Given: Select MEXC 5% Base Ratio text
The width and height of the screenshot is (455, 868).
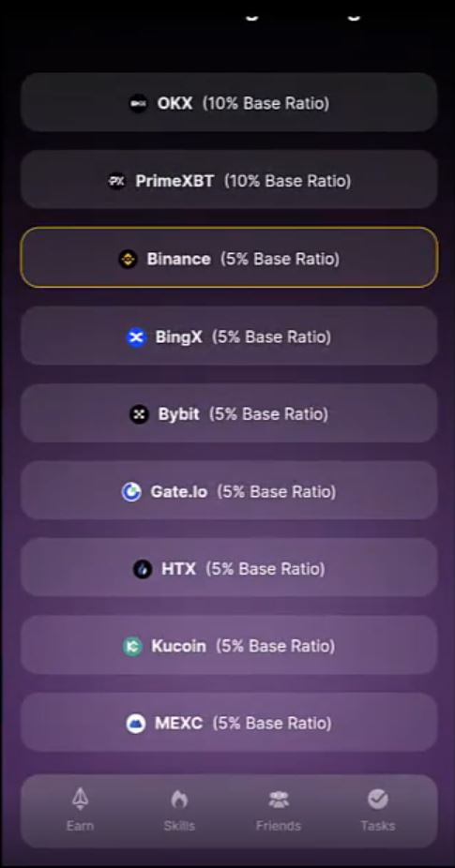Looking at the screenshot, I should [243, 723].
